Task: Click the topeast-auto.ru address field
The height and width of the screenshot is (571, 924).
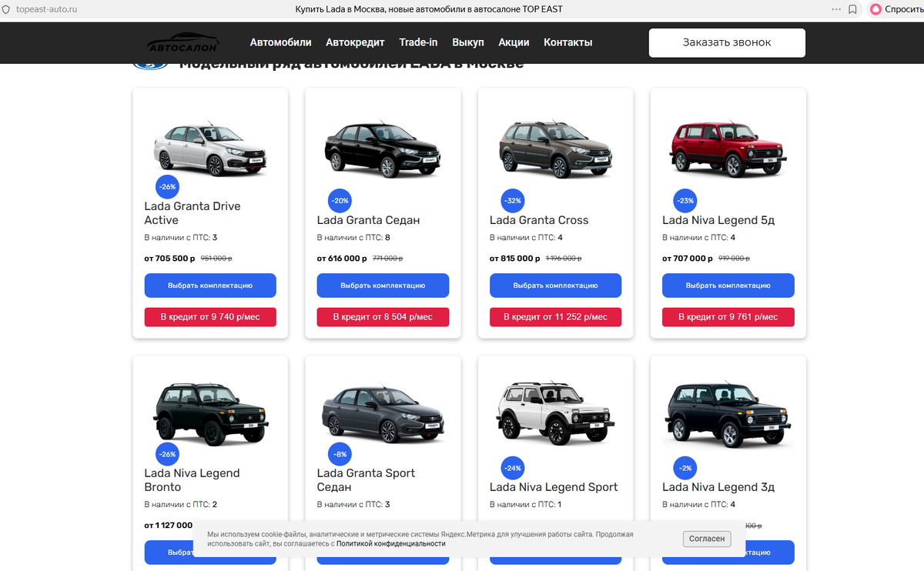Action: tap(46, 9)
